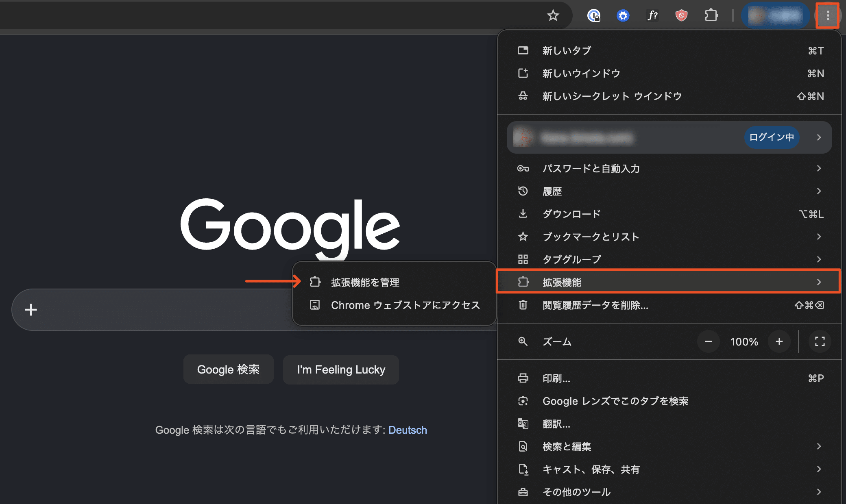Choose Chrome ウェブストアにアクセス
The image size is (846, 504).
coord(394,305)
